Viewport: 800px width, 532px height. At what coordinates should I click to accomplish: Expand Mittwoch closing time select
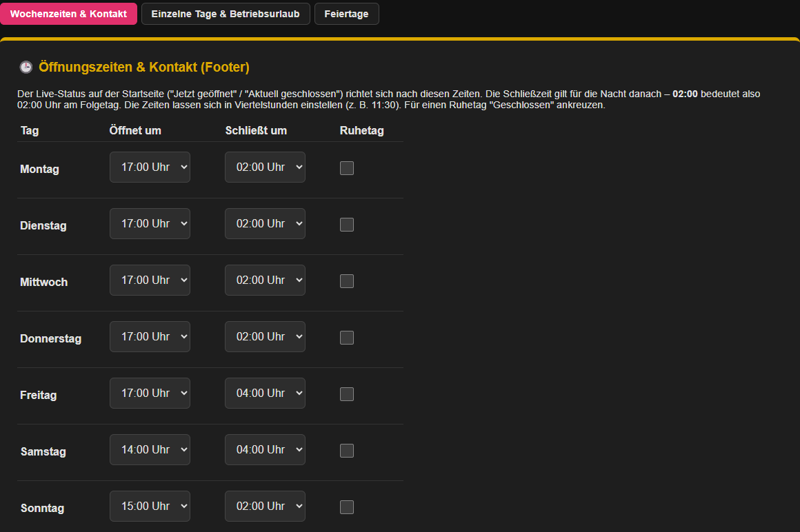pyautogui.click(x=266, y=280)
